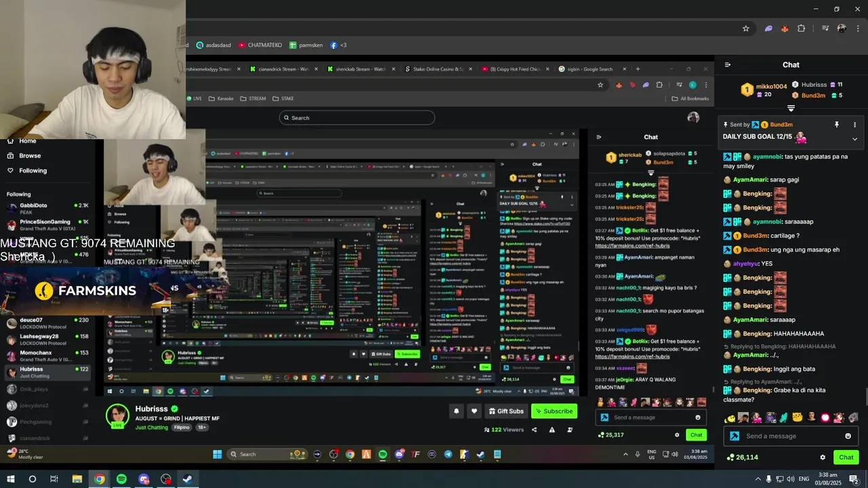Screen dimensions: 868x488
Task: Select Hubrisss in followed channels list
Action: coord(47,371)
